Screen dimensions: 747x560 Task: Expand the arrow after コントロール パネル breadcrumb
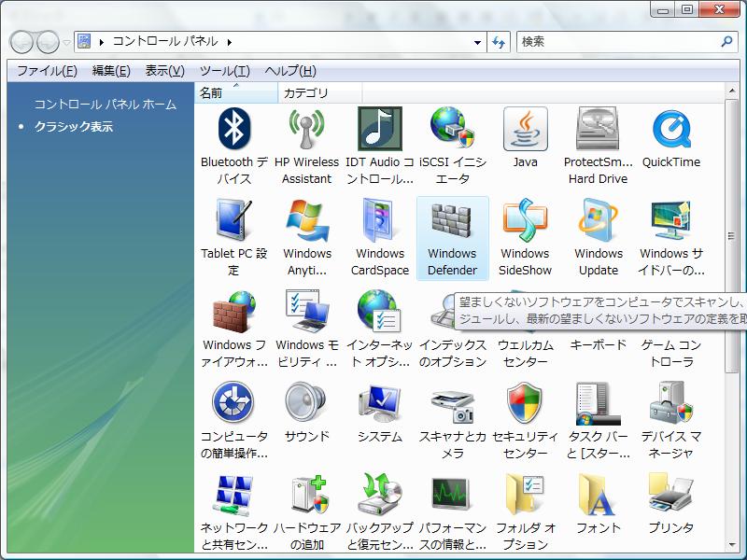point(230,42)
